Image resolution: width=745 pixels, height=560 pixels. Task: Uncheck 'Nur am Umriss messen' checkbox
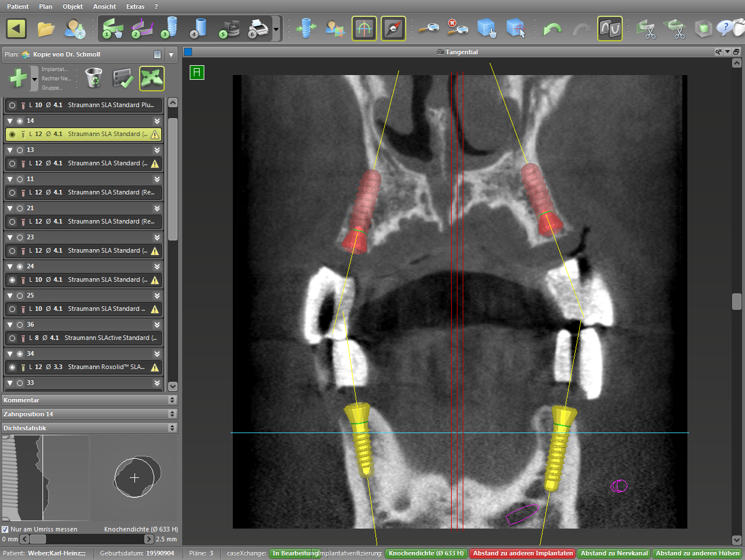(x=5, y=529)
